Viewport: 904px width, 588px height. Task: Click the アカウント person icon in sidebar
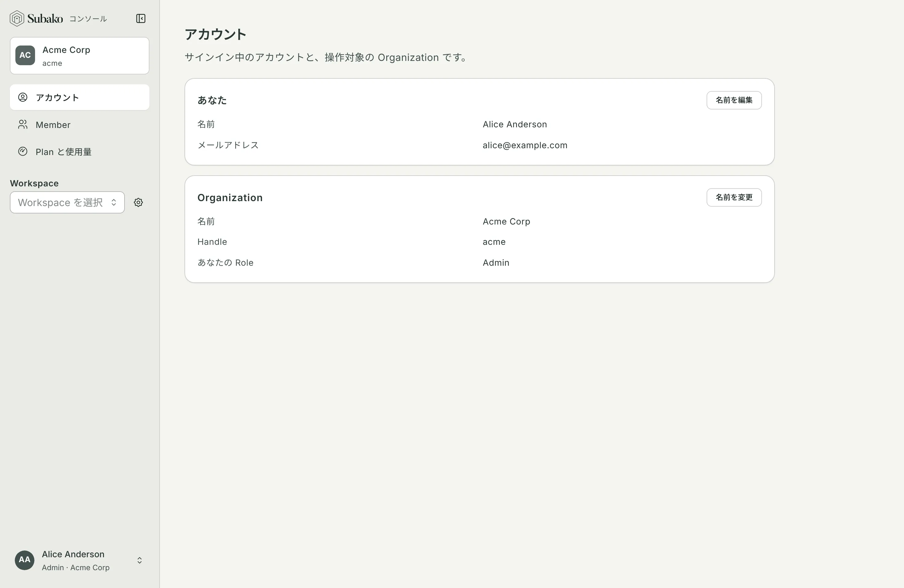click(23, 97)
